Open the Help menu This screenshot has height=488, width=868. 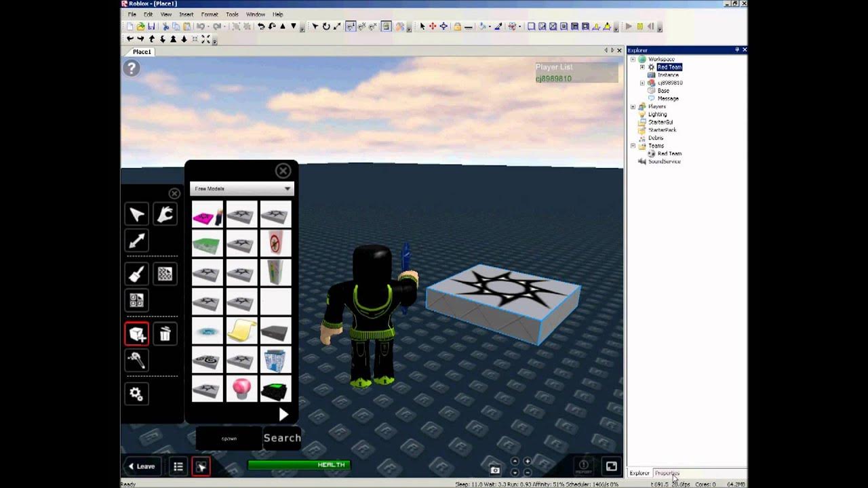pyautogui.click(x=278, y=14)
